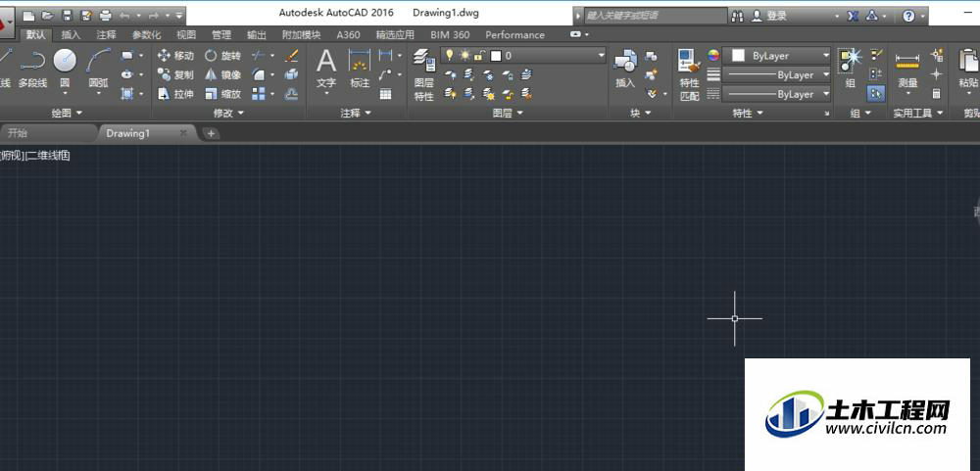This screenshot has width=980, height=471.
Task: Open the View (视图) ribbon tab
Action: [186, 35]
